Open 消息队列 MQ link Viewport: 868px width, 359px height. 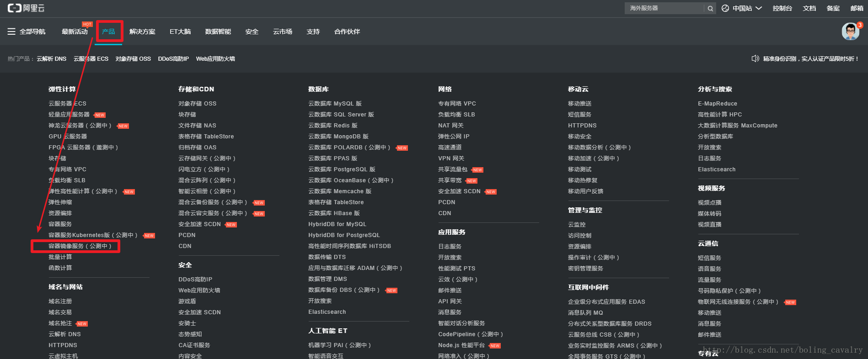(585, 313)
